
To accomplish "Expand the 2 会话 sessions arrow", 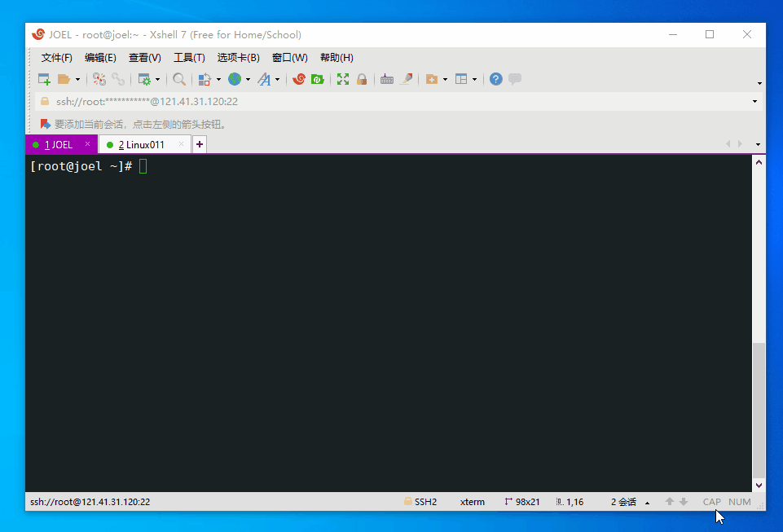I will 647,503.
